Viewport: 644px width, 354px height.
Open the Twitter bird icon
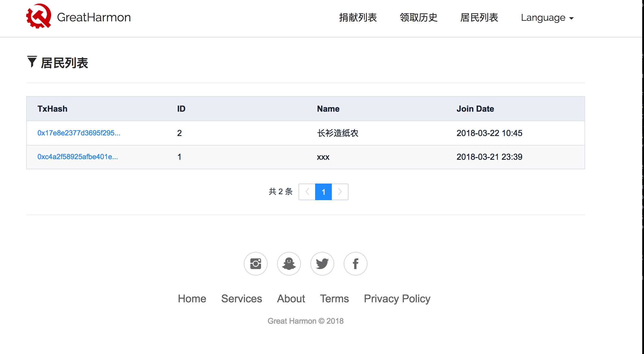(322, 264)
